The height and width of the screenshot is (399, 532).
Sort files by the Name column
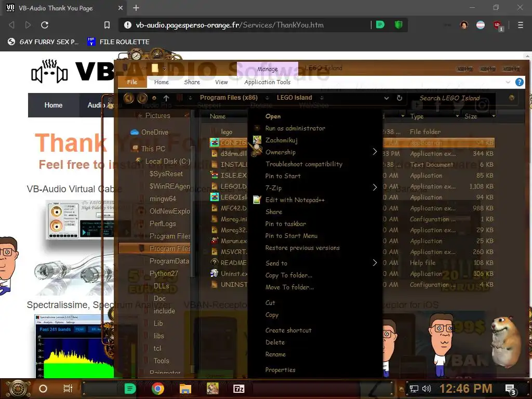click(218, 116)
